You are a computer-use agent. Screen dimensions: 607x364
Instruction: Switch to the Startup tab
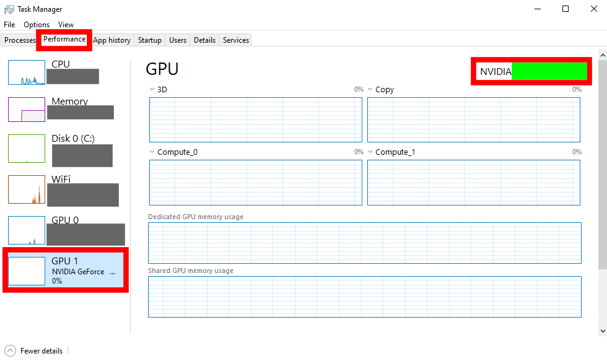click(150, 40)
